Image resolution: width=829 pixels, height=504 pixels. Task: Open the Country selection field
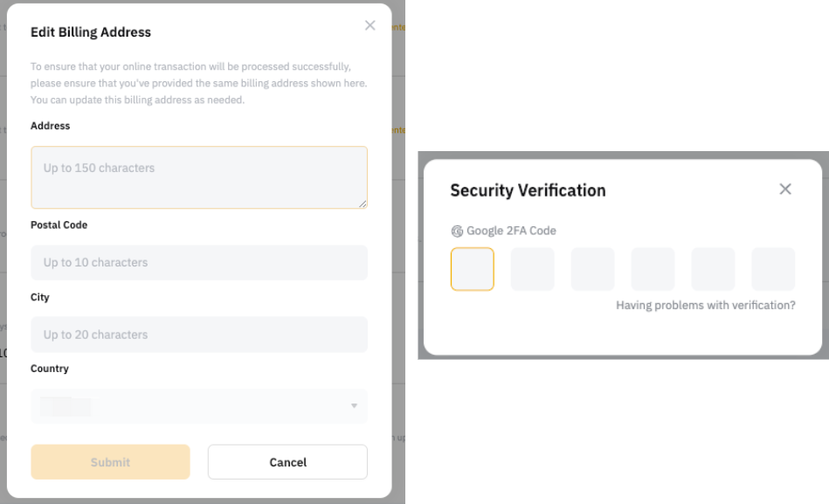199,406
